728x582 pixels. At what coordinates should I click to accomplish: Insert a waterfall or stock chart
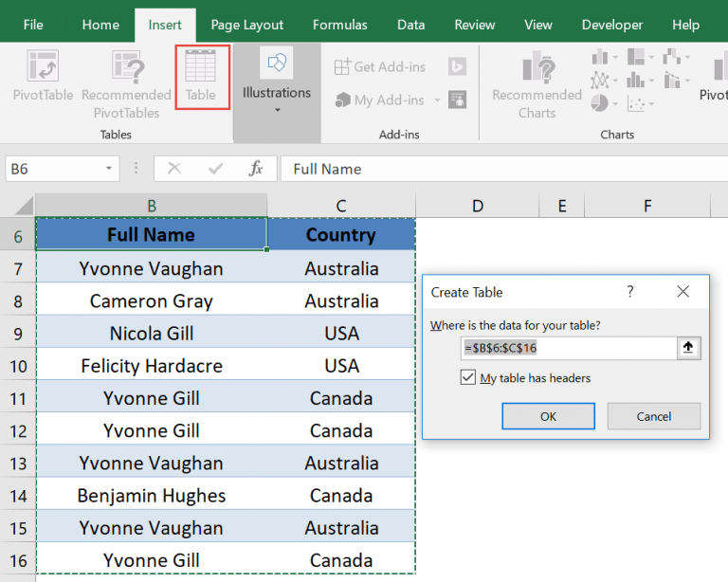coord(671,57)
